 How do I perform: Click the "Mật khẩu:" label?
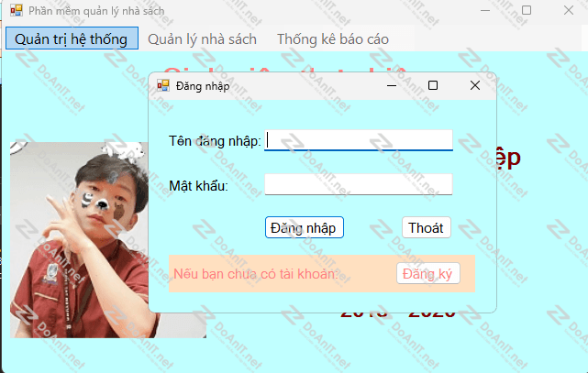198,186
